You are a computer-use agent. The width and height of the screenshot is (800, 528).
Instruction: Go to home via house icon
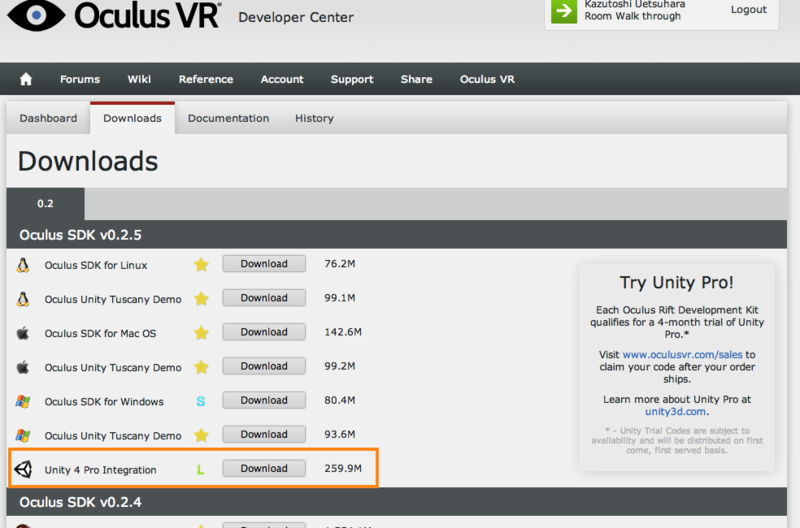tap(26, 79)
